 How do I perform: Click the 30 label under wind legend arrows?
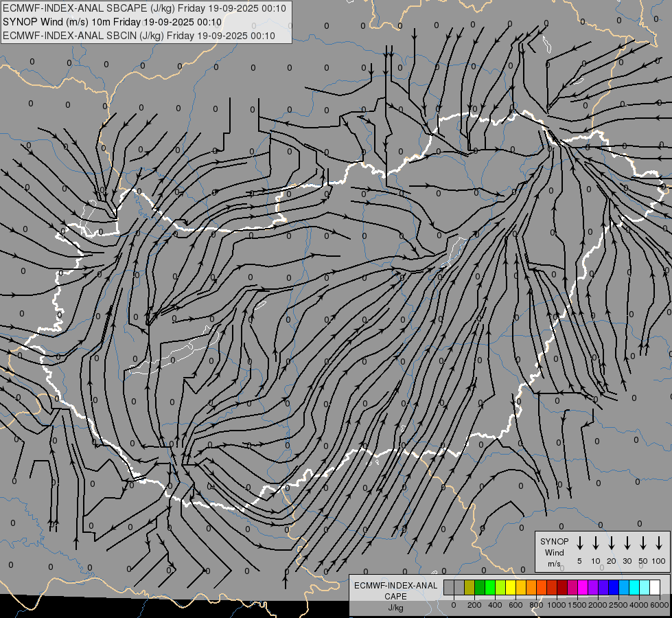pos(627,561)
